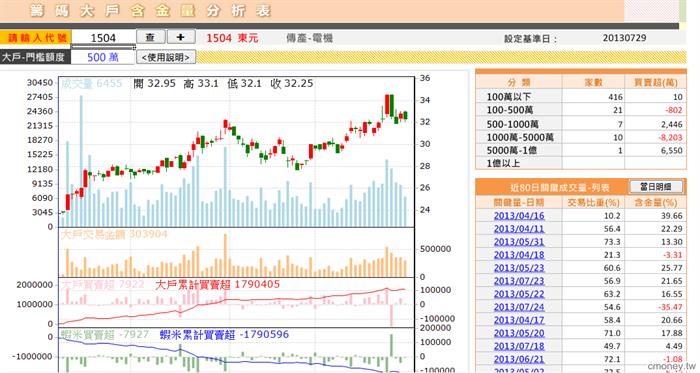Open the <使用說明> usage instructions button
700x373 pixels.
coord(166,57)
